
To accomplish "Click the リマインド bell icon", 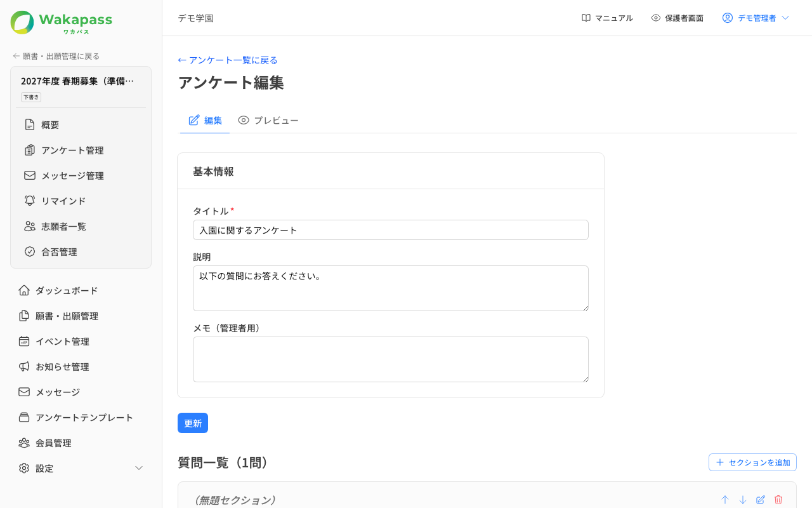I will pos(30,201).
